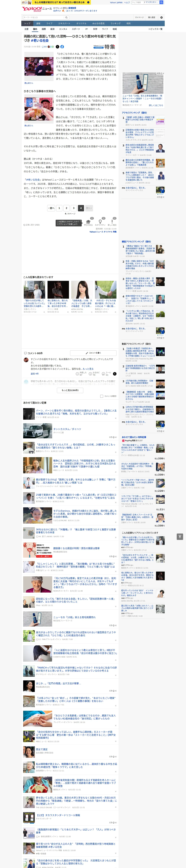Share the article on X
The image size is (186, 868).
click(57, 47)
